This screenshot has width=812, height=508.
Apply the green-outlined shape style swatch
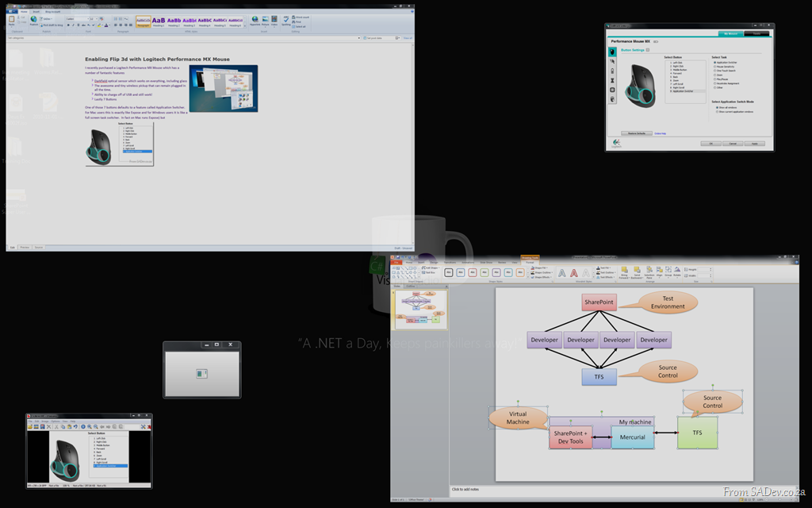pyautogui.click(x=485, y=273)
